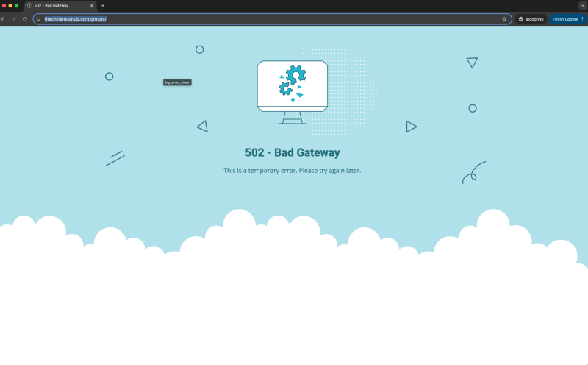
Task: Expand the tab search dropdown arrow
Action: 582,6
